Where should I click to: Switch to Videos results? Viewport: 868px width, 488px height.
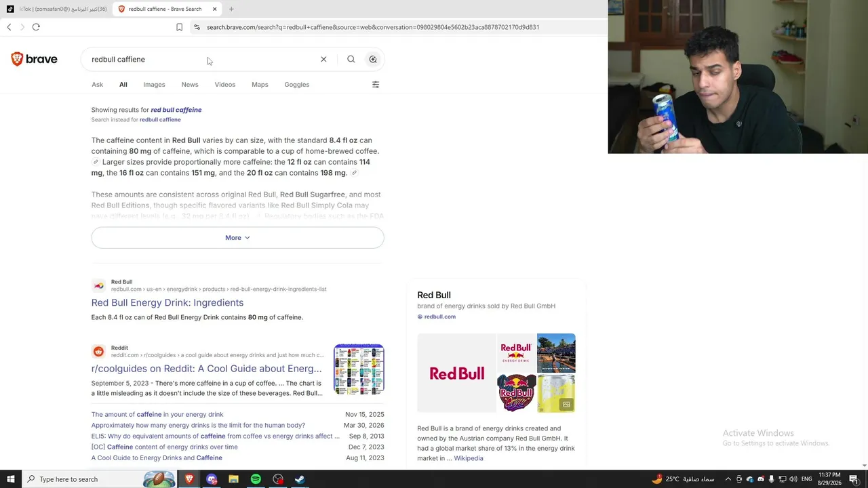click(225, 85)
